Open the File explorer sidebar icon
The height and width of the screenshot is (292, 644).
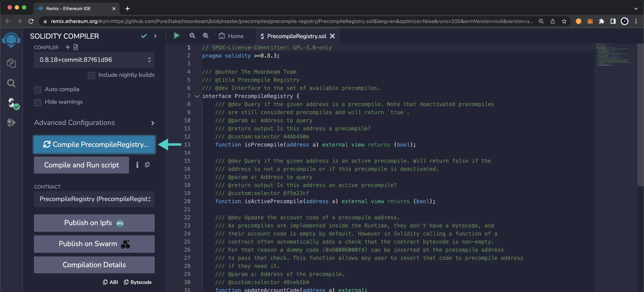click(x=11, y=63)
